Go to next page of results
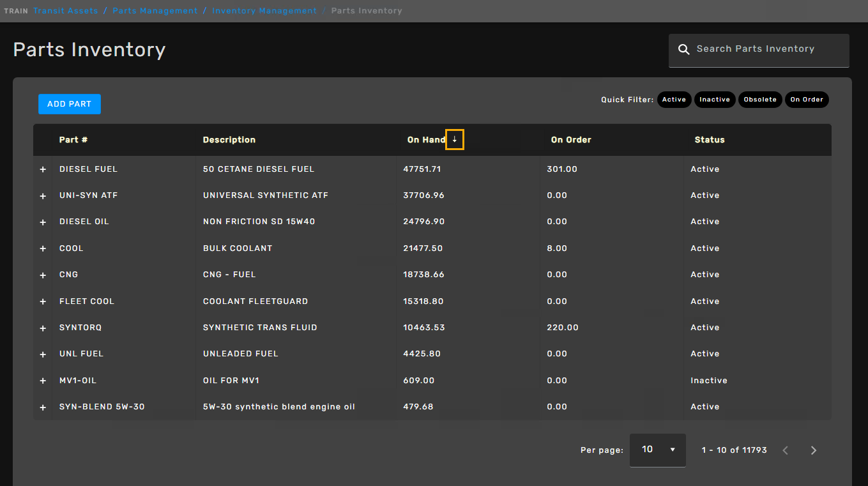Screen dimensions: 868x486 (813, 450)
